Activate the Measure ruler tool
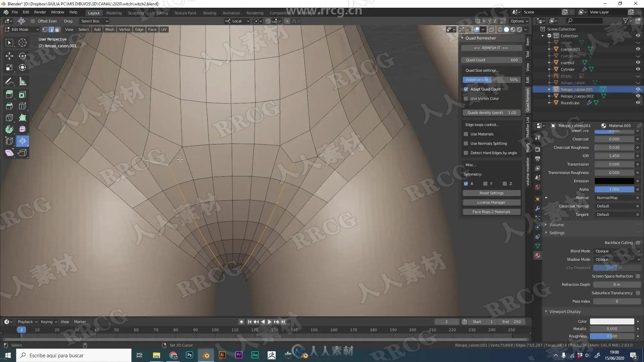 (x=22, y=81)
